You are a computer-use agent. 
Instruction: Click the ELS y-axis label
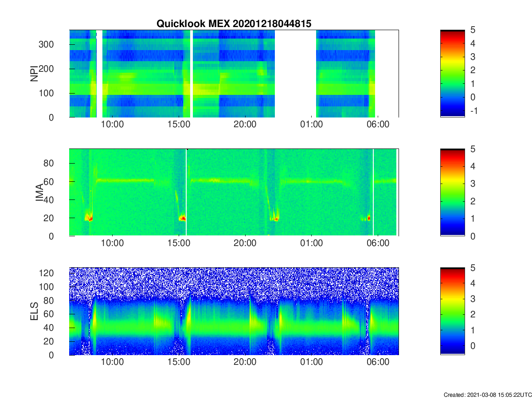click(x=34, y=311)
